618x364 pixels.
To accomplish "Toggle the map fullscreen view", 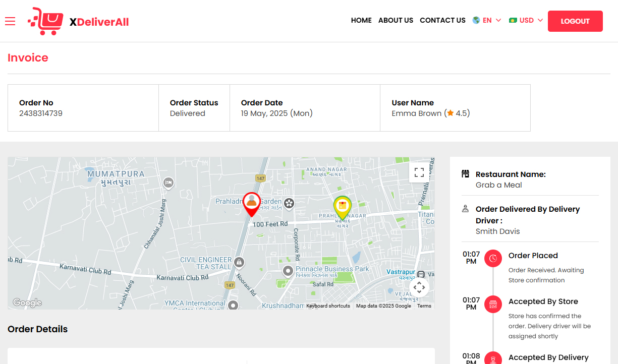I will point(419,172).
